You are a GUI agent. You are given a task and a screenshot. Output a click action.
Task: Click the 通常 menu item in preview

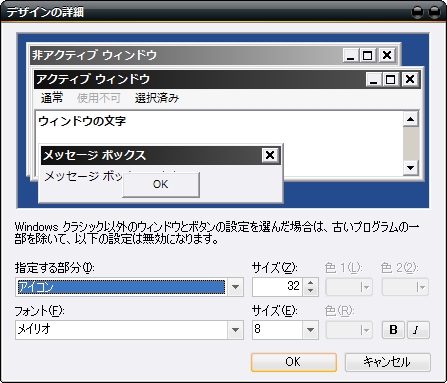click(52, 98)
